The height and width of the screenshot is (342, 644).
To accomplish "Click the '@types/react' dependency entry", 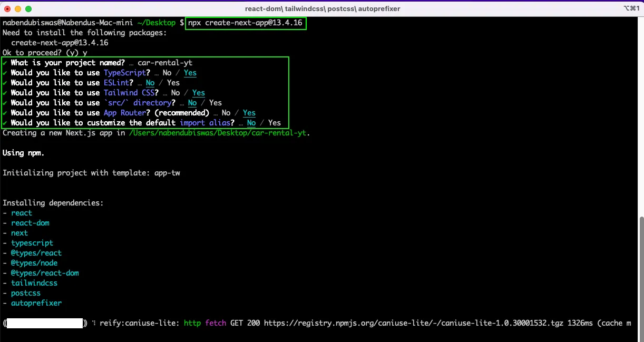I will 36,253.
